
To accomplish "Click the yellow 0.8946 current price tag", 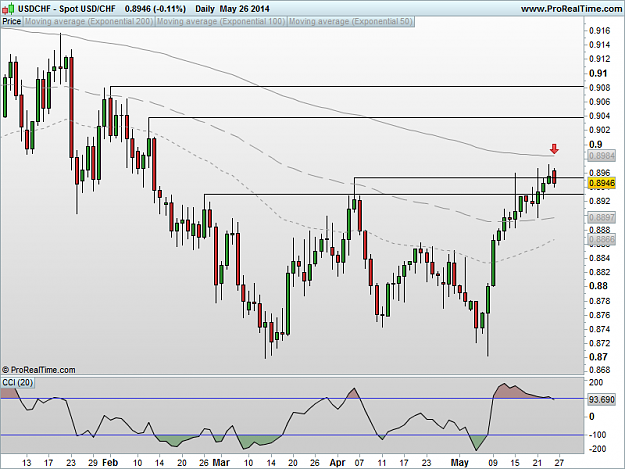I will click(602, 183).
